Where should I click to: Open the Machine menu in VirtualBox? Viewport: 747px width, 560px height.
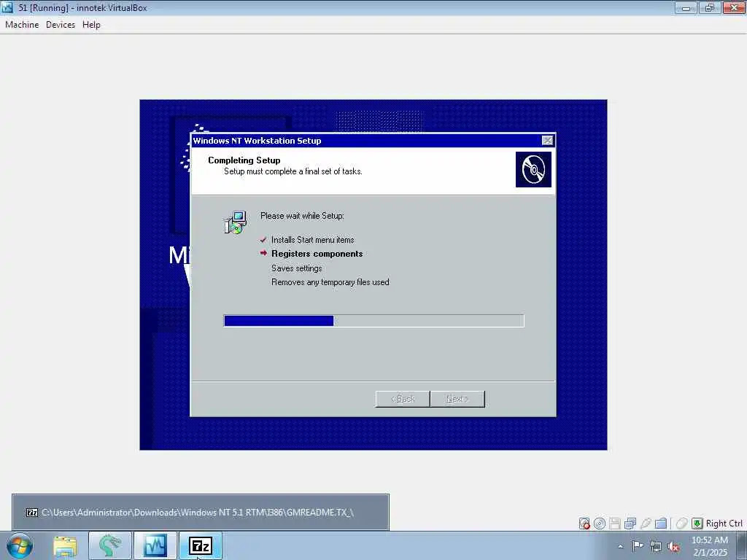(x=22, y=25)
